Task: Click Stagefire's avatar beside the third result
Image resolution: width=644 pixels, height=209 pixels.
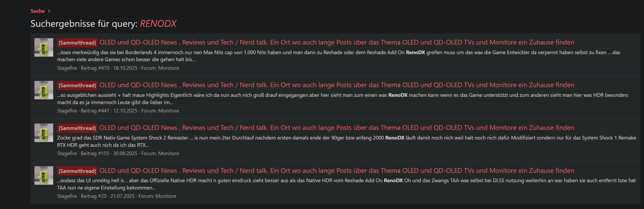Action: point(43,133)
